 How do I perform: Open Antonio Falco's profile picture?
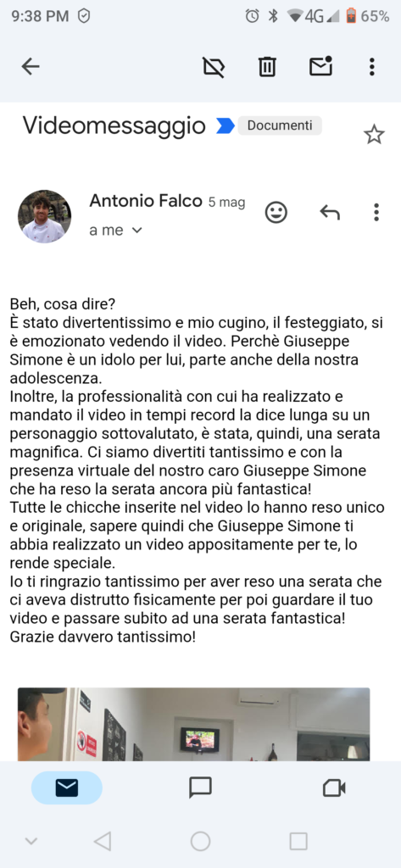[44, 216]
